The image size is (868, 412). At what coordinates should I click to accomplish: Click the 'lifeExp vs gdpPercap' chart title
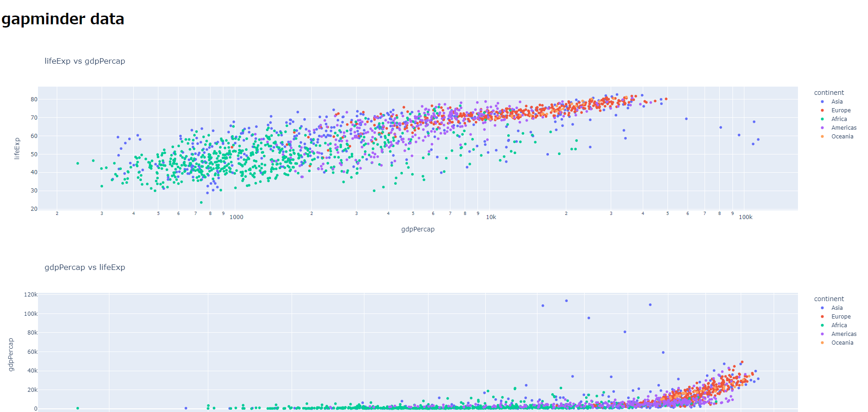[x=85, y=61]
